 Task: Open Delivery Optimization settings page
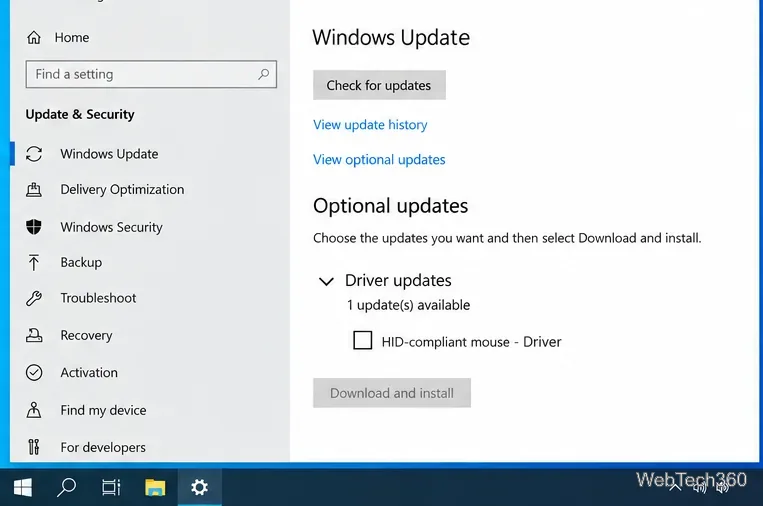122,189
